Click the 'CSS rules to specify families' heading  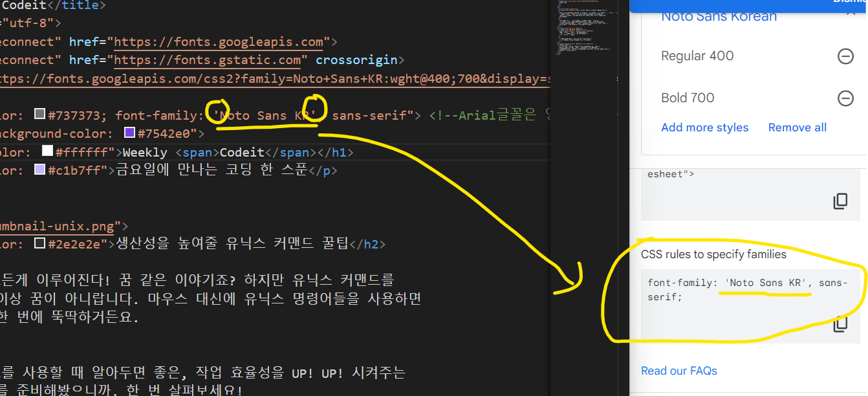click(x=713, y=254)
